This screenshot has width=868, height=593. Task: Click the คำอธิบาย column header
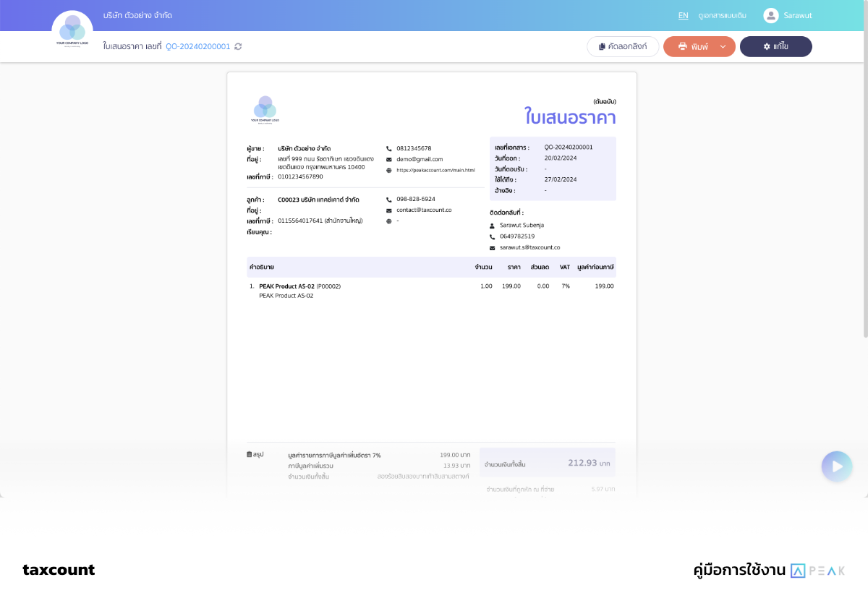point(262,267)
